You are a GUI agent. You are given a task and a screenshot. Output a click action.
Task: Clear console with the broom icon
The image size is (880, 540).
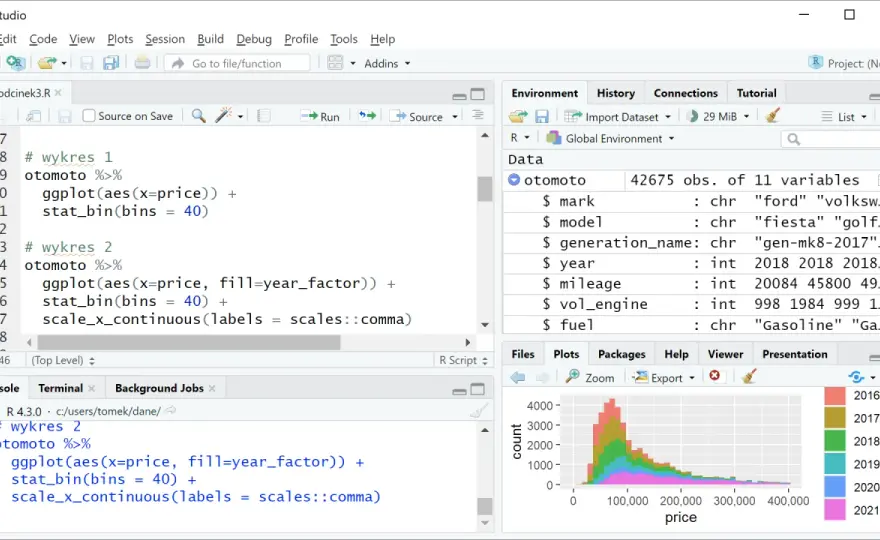coord(478,411)
